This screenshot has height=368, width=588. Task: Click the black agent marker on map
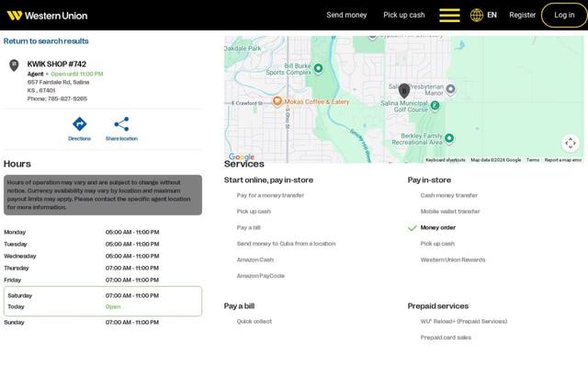coord(404,90)
